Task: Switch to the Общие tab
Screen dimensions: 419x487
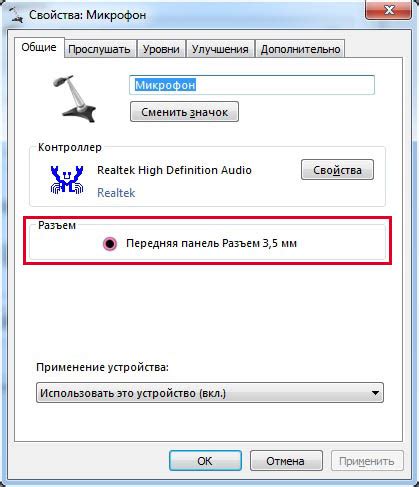Action: [x=39, y=47]
